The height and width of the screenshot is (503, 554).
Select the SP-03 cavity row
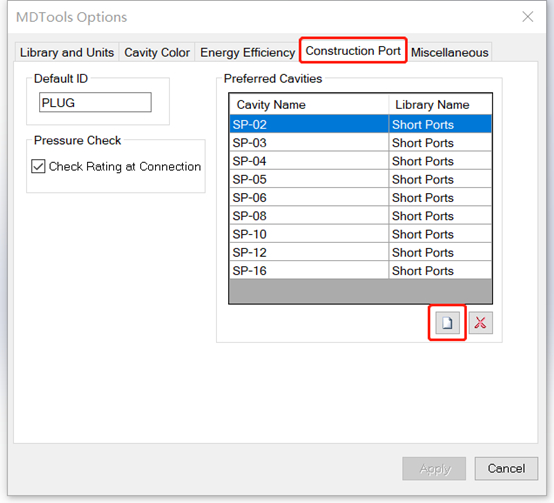pos(360,143)
